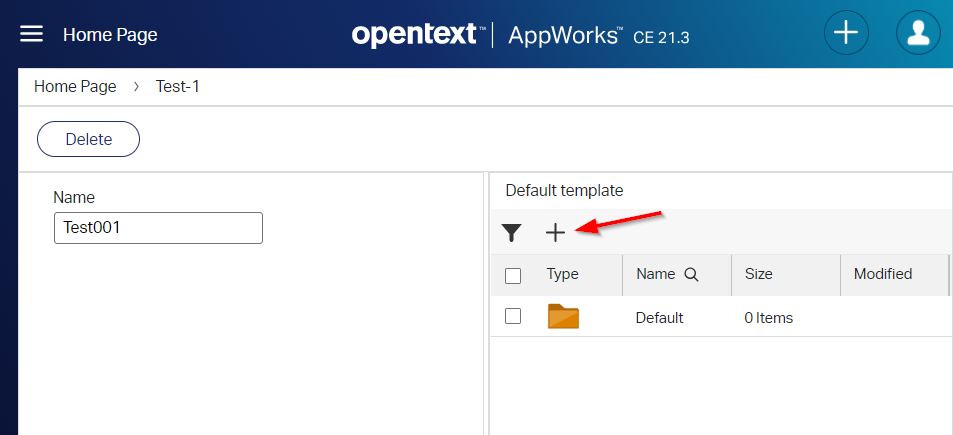Click into the Name field containing Test001
The height and width of the screenshot is (435, 953).
(158, 228)
